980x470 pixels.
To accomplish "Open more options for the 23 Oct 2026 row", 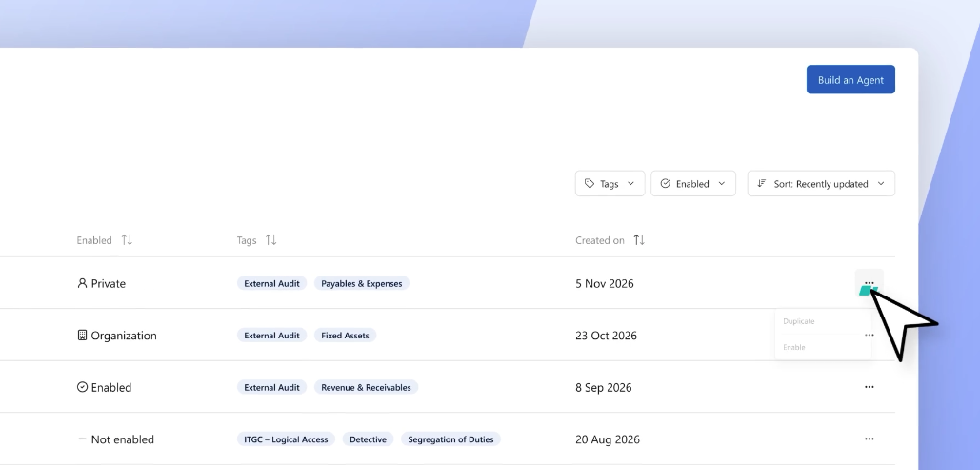I will click(870, 335).
